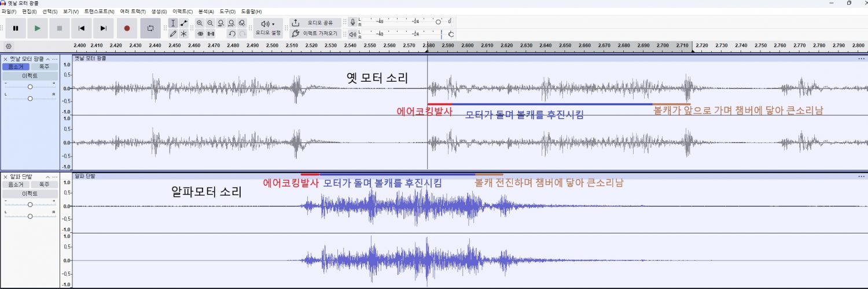Screen dimensions: 868x289
Task: Click the Trim audio outside selection icon
Action: point(200,34)
